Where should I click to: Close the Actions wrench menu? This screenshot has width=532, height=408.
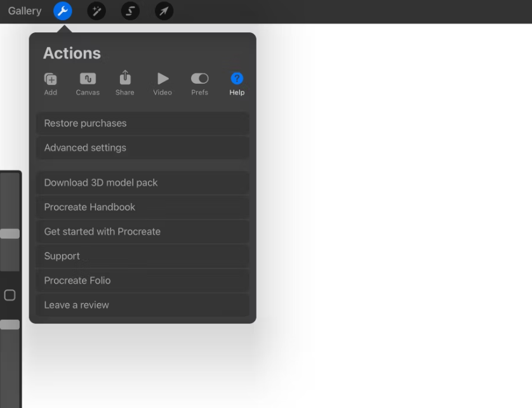tap(63, 11)
